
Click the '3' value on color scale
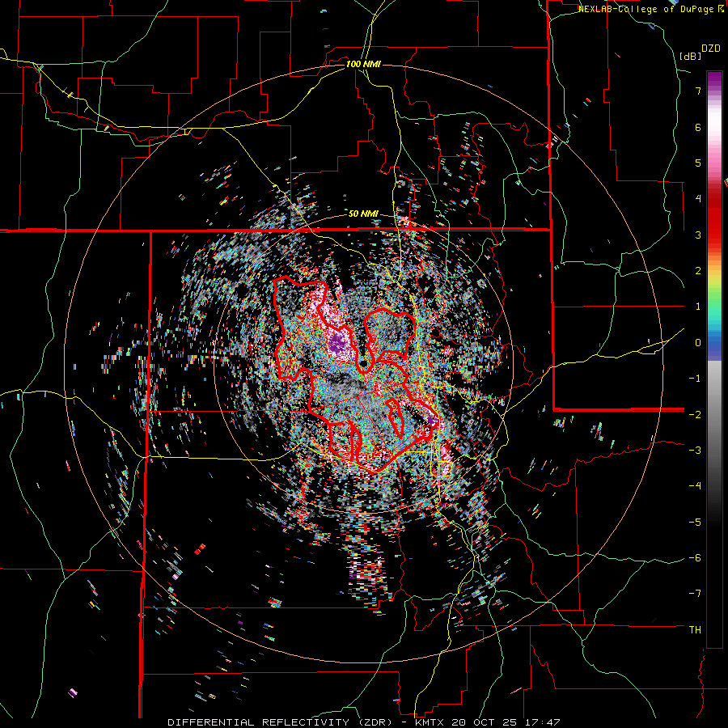coord(698,235)
